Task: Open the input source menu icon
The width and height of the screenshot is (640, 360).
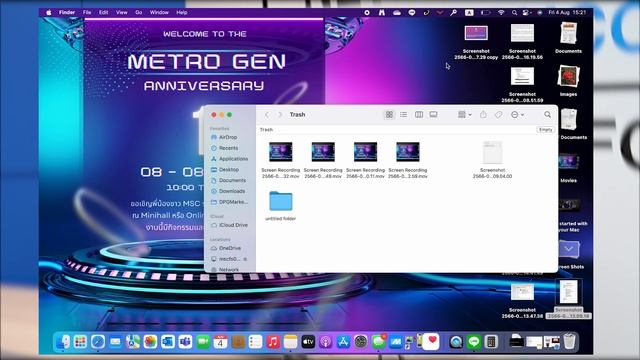Action: 469,13
